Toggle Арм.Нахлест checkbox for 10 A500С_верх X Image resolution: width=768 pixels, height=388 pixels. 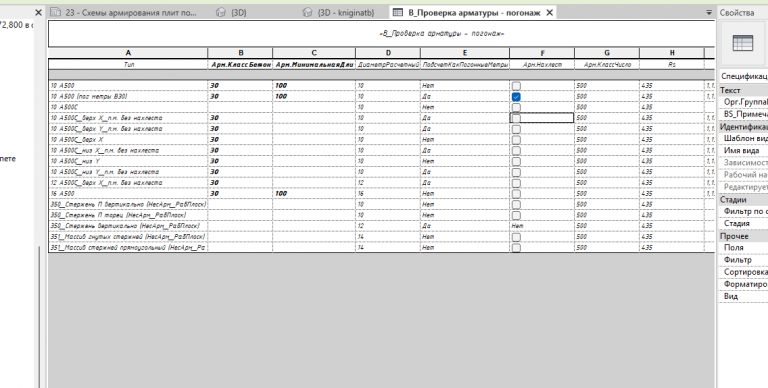(516, 140)
